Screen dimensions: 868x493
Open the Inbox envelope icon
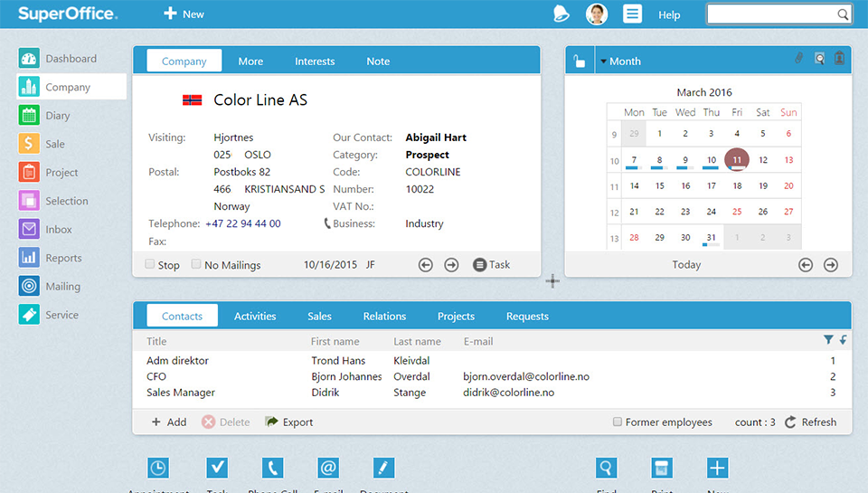pyautogui.click(x=29, y=229)
